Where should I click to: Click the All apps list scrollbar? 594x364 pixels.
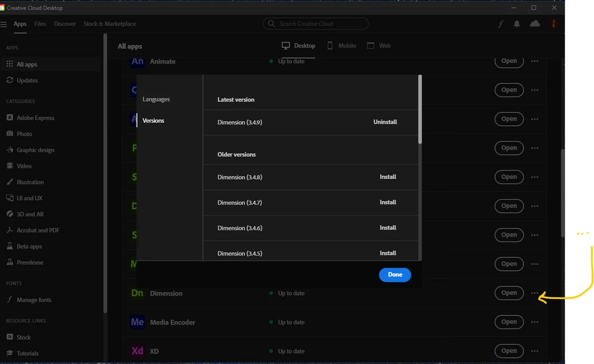point(563,193)
